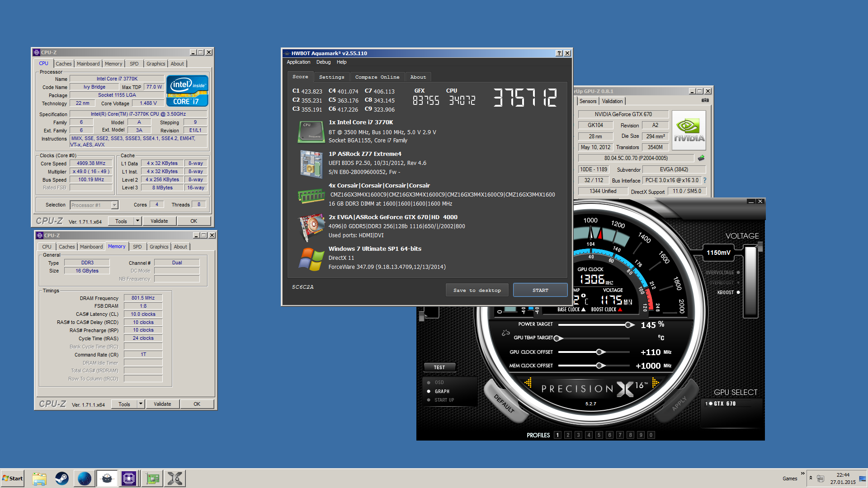Click the blue globe browser taskbar icon
This screenshot has height=488, width=868.
coord(85,479)
